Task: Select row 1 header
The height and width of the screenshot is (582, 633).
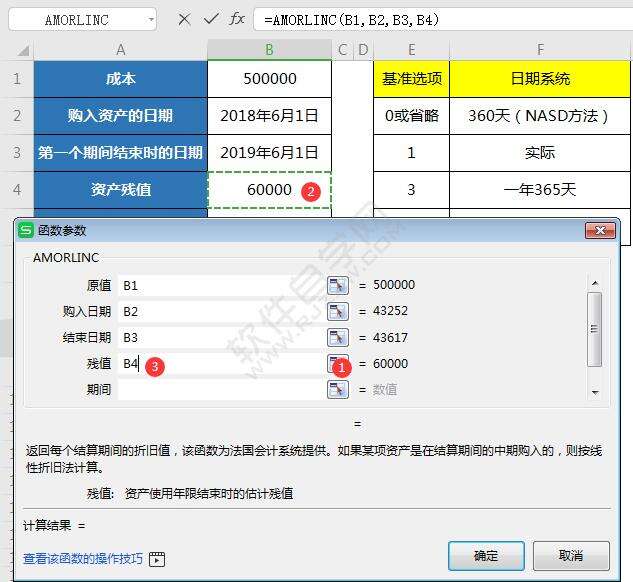Action: coord(17,79)
